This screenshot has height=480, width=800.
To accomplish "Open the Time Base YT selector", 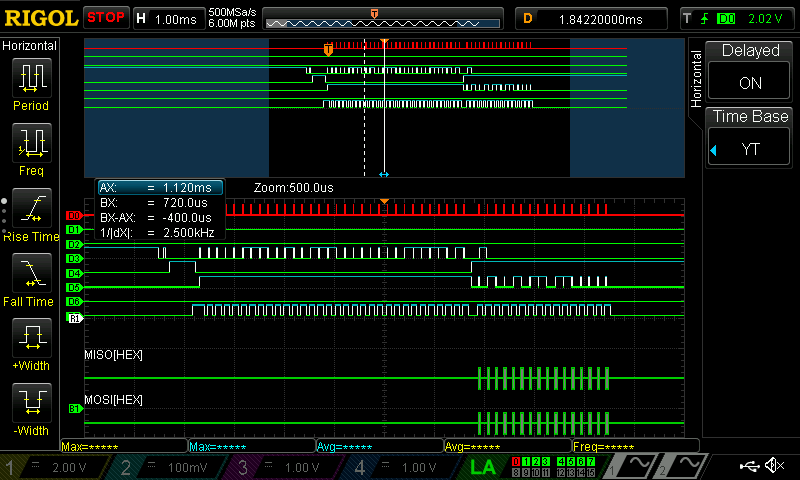I will 749,147.
